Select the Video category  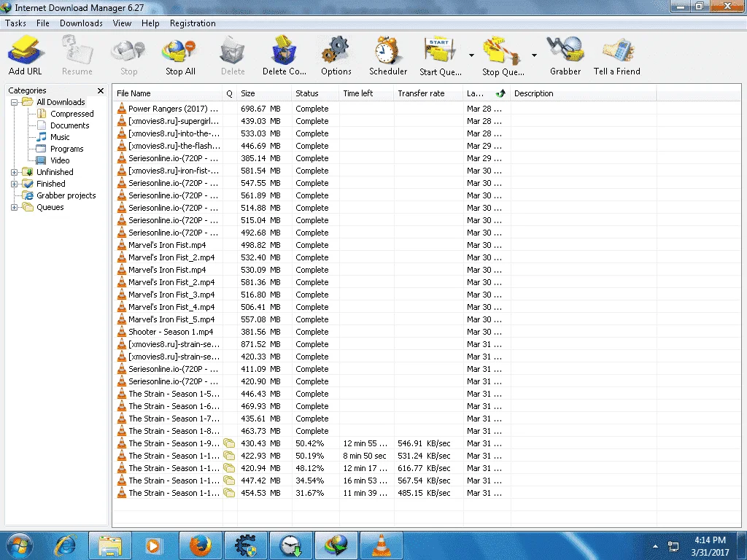pyautogui.click(x=60, y=160)
